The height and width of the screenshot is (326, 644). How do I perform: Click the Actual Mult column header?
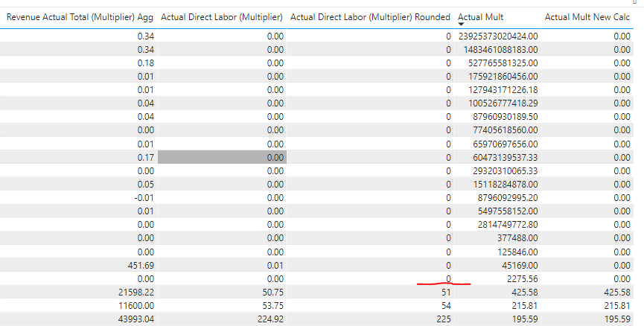click(x=480, y=17)
